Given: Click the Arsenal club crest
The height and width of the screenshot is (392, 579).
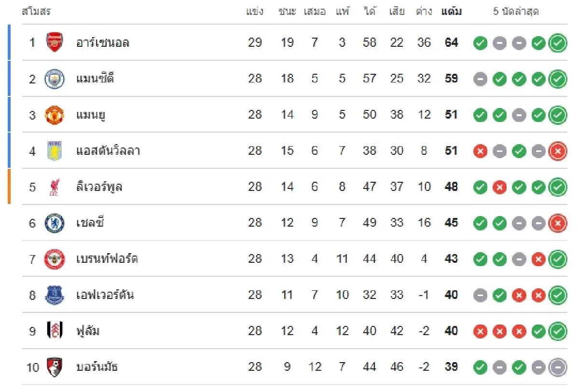Looking at the screenshot, I should 55,42.
